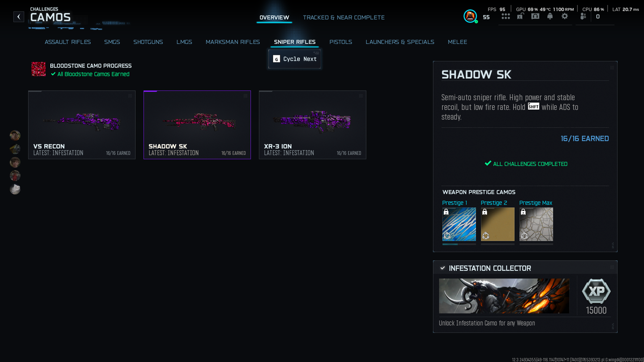The image size is (644, 362).
Task: Select the Assault Rifles category
Action: (x=68, y=42)
